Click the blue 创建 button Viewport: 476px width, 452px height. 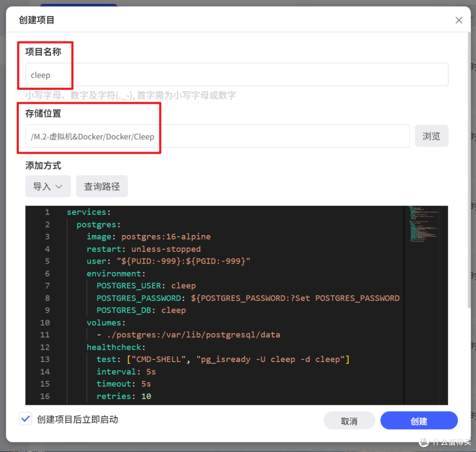click(419, 421)
